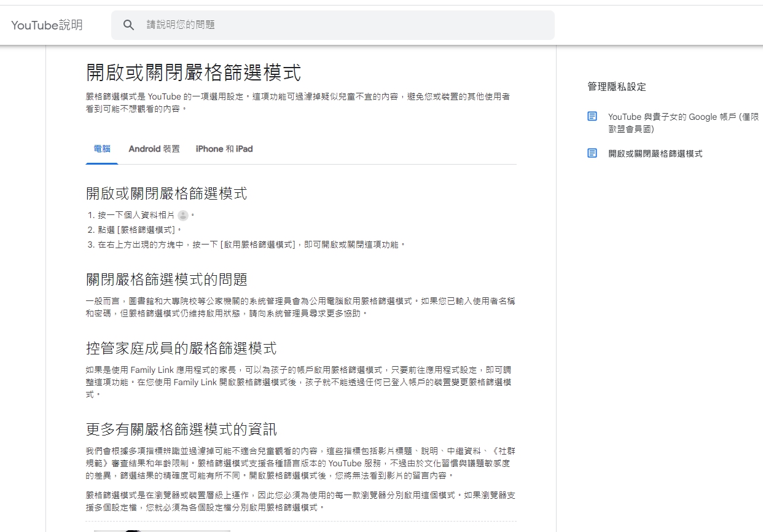The width and height of the screenshot is (763, 532).
Task: Click the main page title 開啟或關閉嚴格篩選模式
Action: pos(194,72)
